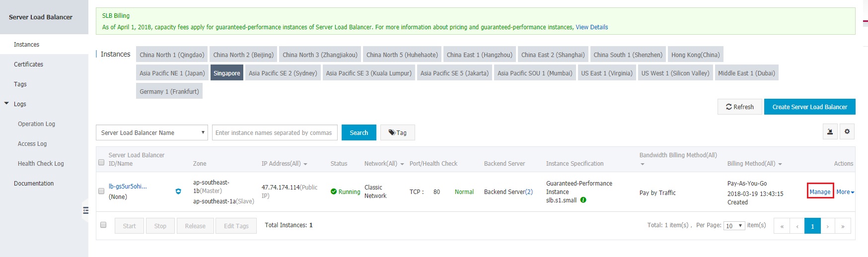868x257 pixels.
Task: Go to page 1 in pagination
Action: (812, 226)
